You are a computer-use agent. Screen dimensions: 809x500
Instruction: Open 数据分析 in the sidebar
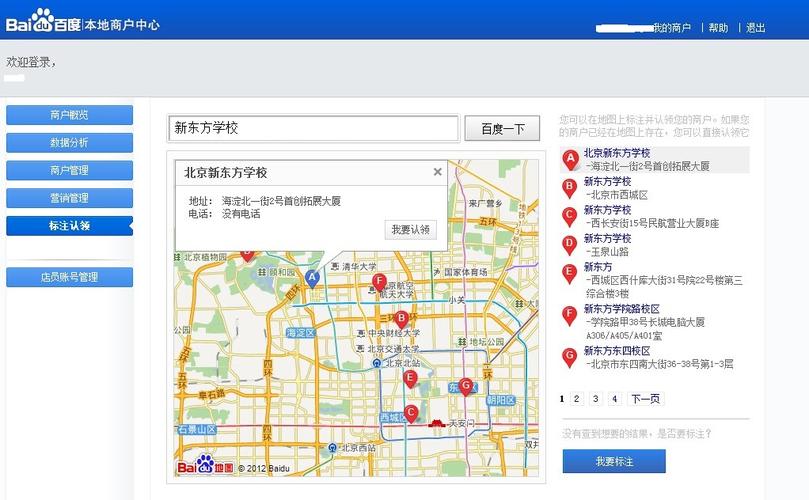point(69,143)
